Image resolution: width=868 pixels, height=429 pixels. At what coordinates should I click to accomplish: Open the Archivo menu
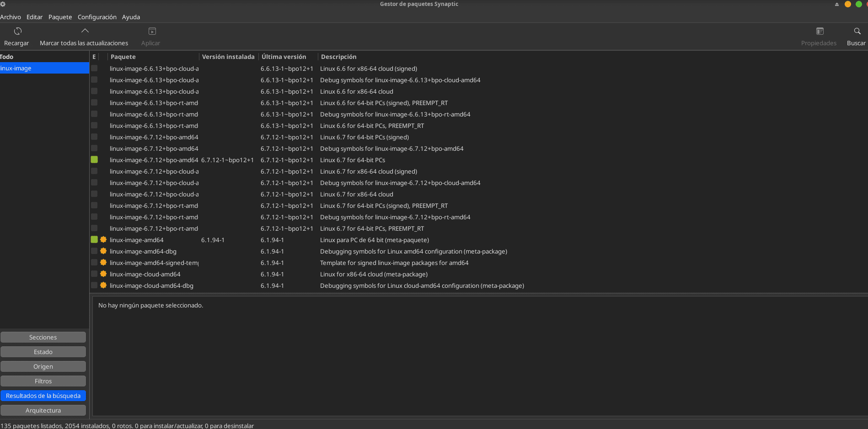(x=11, y=17)
